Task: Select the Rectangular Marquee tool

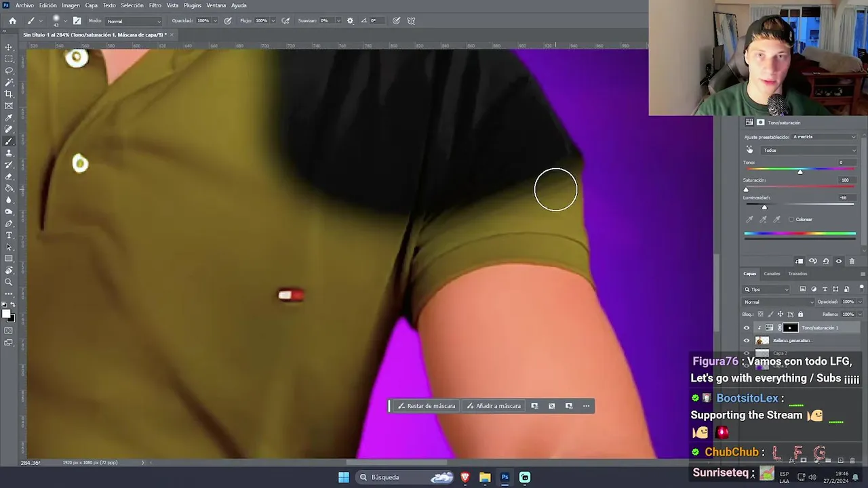Action: [x=9, y=59]
